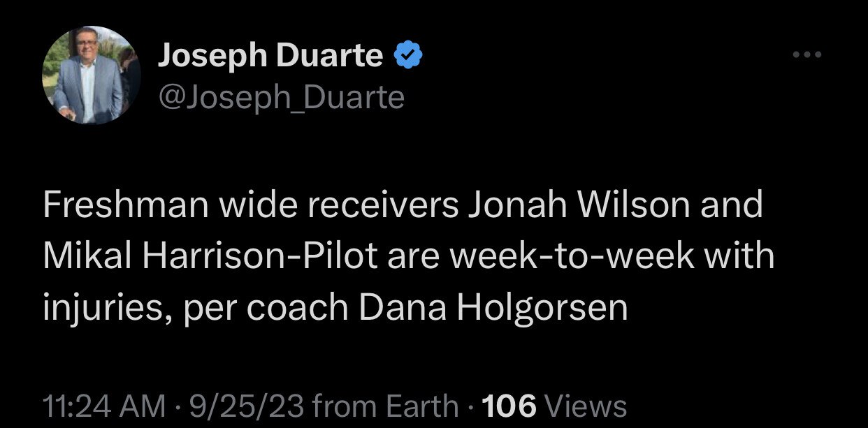
Task: Click Dana Holgorsen in the tweet text
Action: pyautogui.click(x=493, y=307)
